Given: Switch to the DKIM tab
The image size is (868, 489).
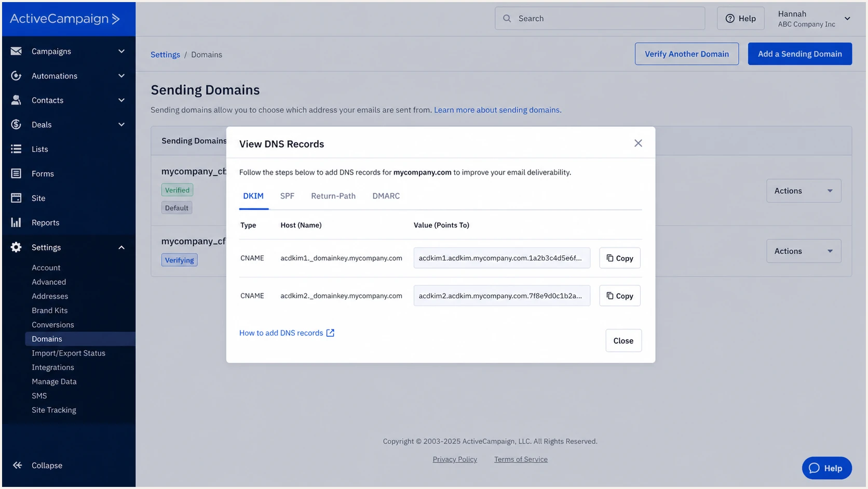Looking at the screenshot, I should 253,196.
